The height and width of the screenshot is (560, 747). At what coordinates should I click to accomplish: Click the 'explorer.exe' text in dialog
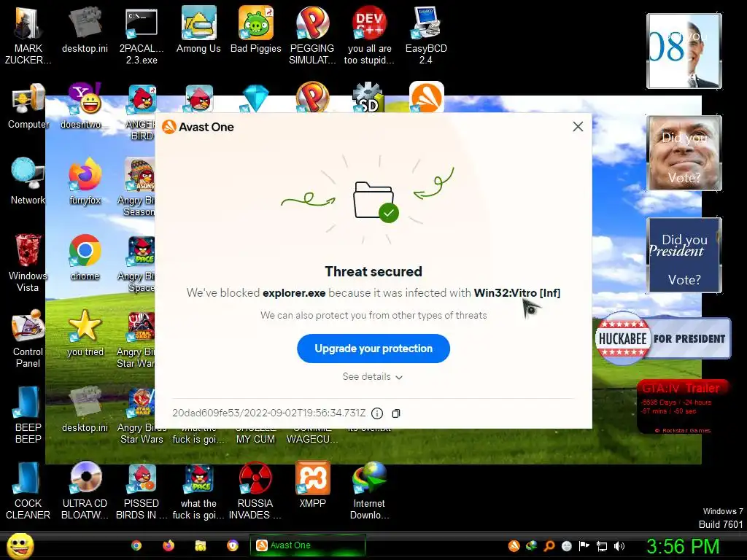click(294, 293)
